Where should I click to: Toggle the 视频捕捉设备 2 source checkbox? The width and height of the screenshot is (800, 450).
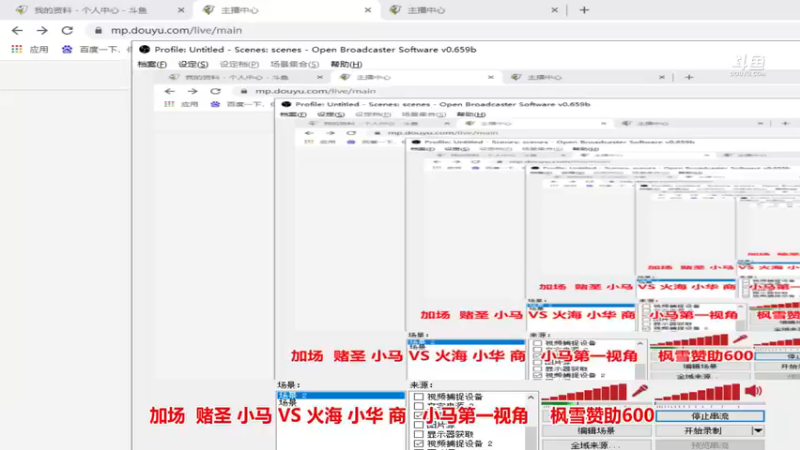point(418,444)
